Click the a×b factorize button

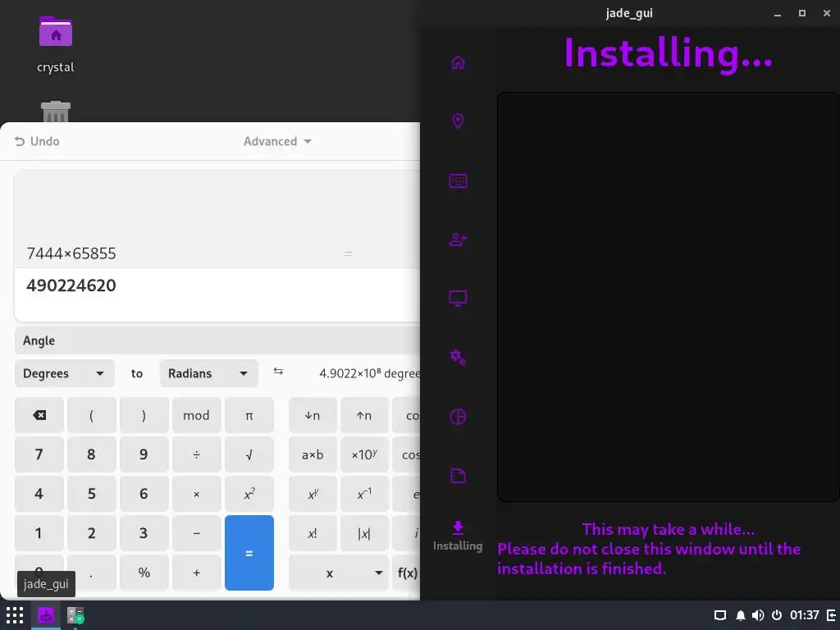tap(313, 454)
